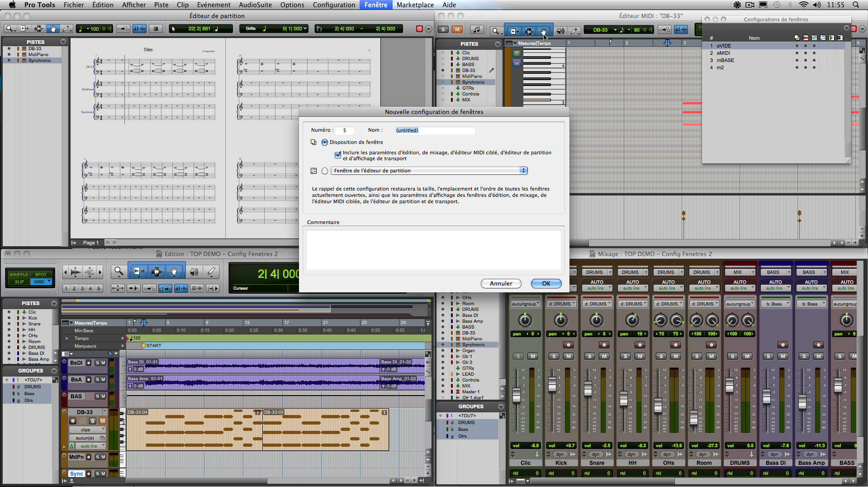Open the Configuration menu
868x487 pixels.
click(334, 5)
